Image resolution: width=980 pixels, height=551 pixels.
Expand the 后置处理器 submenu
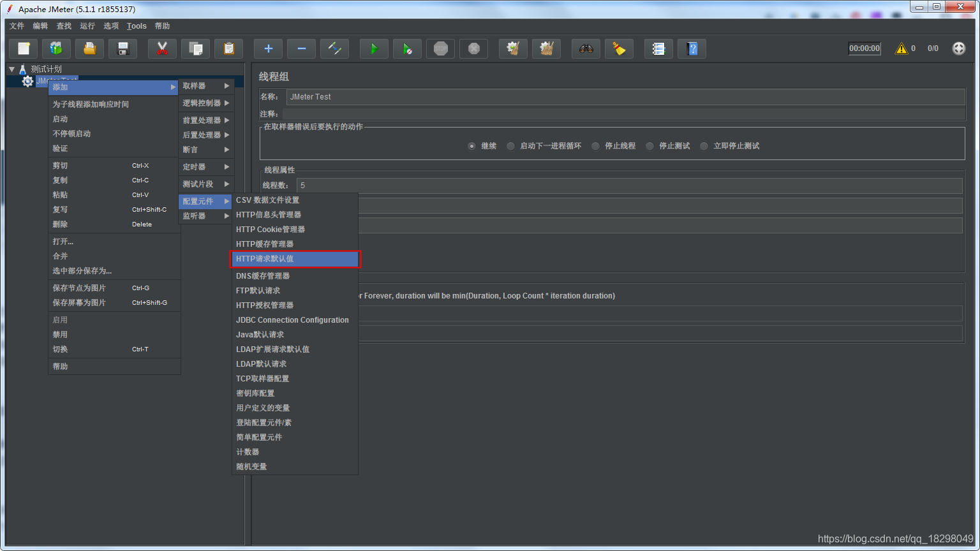pos(206,135)
